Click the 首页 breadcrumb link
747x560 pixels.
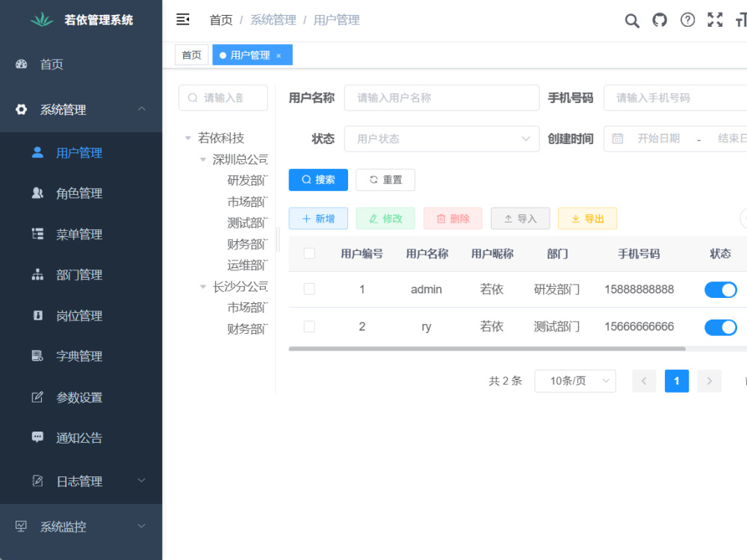(221, 20)
